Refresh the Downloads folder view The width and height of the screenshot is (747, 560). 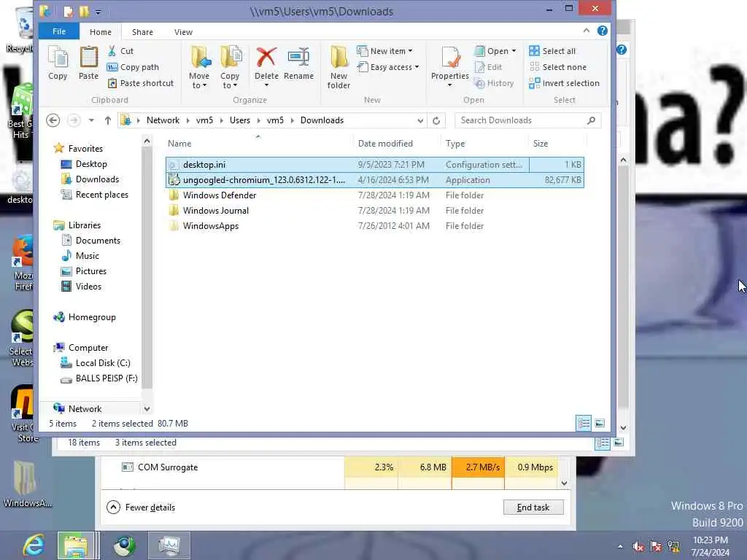pos(436,120)
